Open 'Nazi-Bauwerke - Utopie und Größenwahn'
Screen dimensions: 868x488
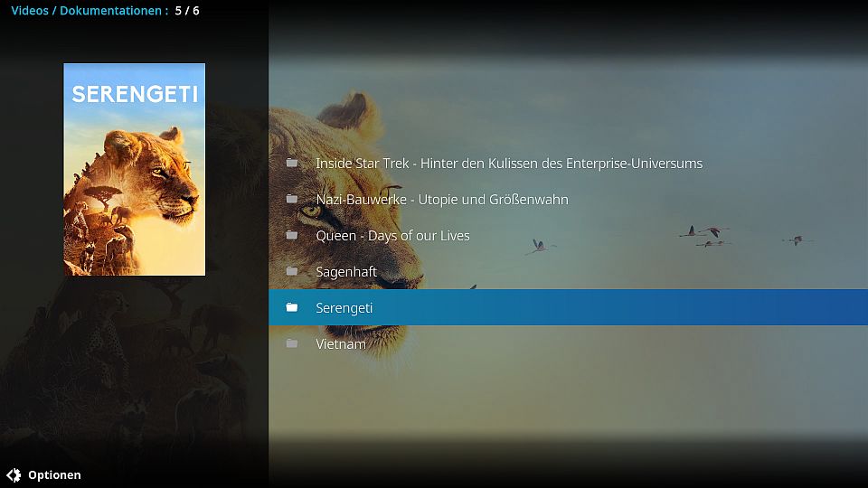click(568, 199)
